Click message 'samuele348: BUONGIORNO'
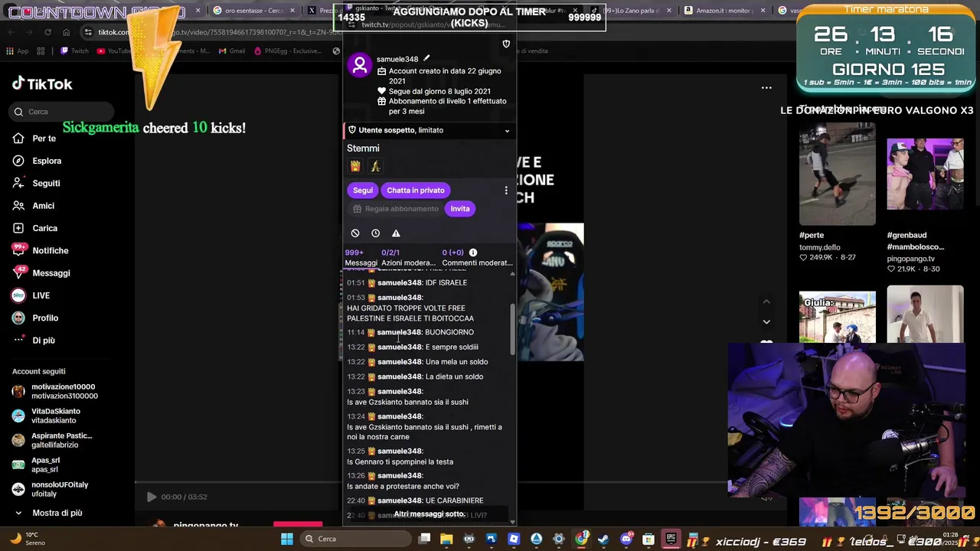The height and width of the screenshot is (551, 980). [x=410, y=332]
